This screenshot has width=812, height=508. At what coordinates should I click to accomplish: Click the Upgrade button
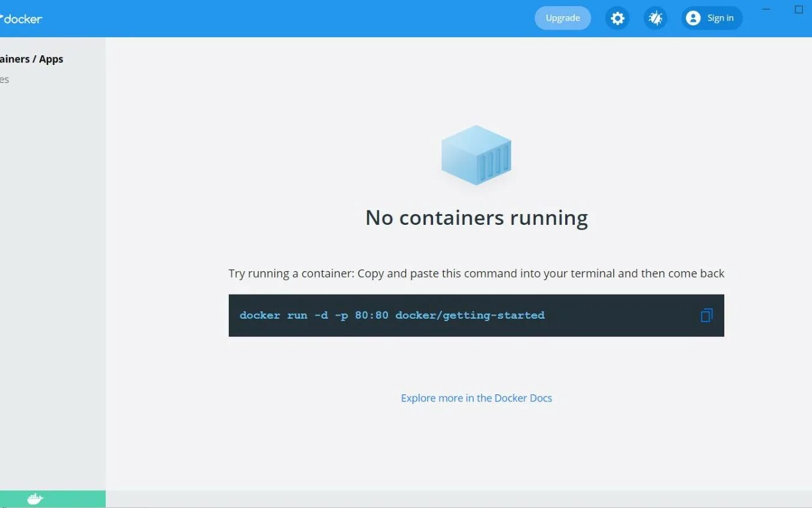click(x=562, y=18)
